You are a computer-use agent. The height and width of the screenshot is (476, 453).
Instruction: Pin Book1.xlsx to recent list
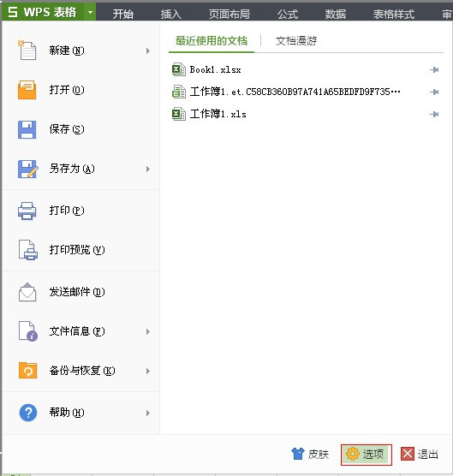pyautogui.click(x=434, y=70)
